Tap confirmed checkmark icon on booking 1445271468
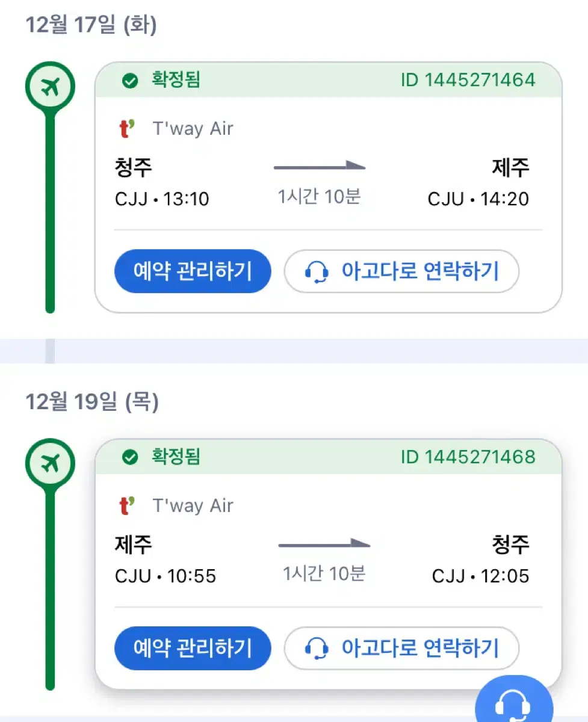This screenshot has width=588, height=722. [129, 458]
